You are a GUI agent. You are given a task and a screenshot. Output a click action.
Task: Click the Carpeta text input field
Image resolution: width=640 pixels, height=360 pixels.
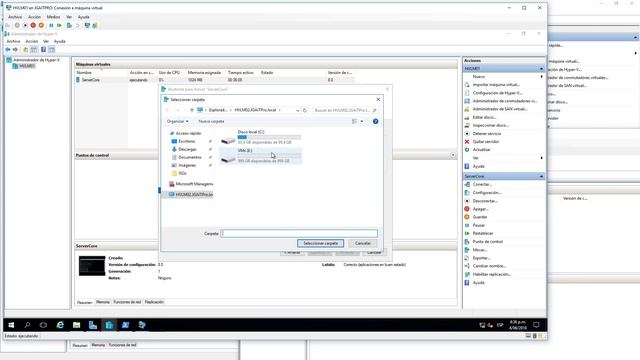299,233
